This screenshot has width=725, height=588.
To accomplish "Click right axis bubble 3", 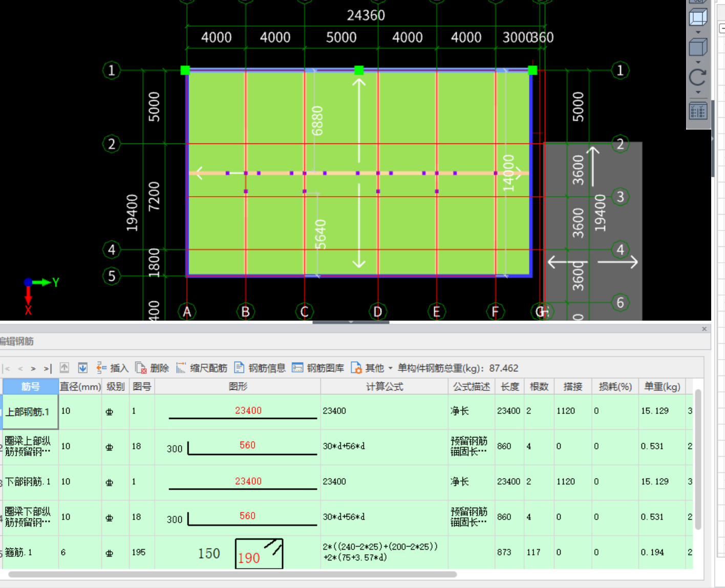I will tap(621, 197).
